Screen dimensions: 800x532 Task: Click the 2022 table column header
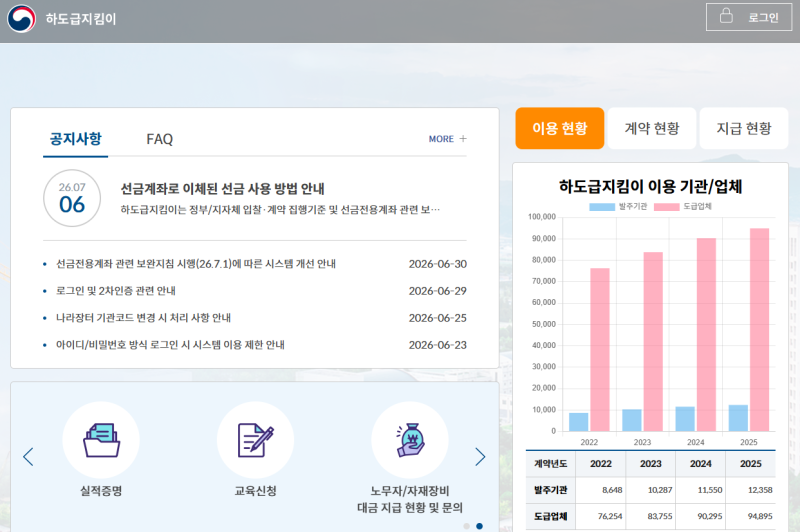tap(601, 464)
